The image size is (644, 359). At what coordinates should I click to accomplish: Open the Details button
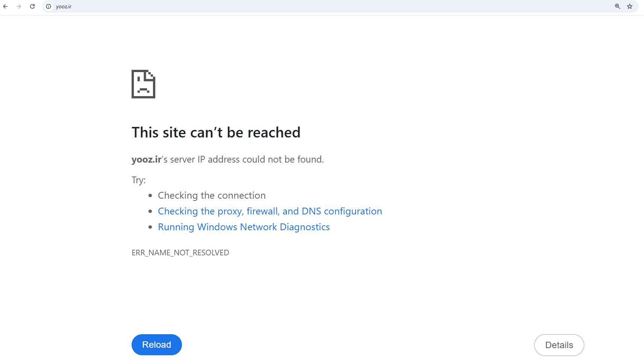click(559, 345)
